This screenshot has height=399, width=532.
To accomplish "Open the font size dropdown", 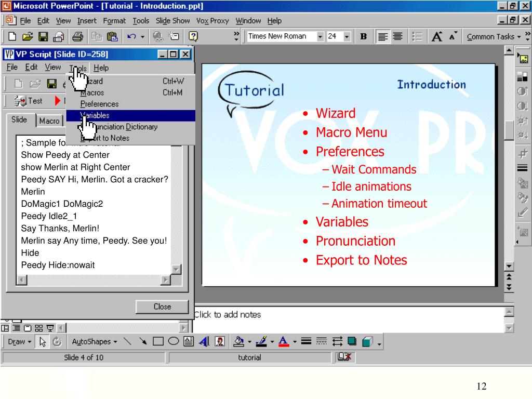I will [x=347, y=36].
